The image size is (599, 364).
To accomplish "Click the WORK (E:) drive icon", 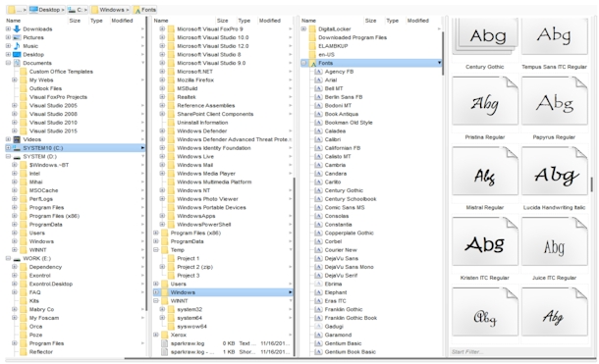I will pyautogui.click(x=17, y=258).
